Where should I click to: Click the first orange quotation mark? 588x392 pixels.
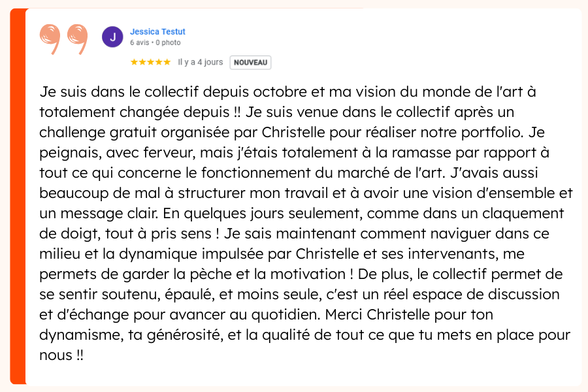click(51, 39)
